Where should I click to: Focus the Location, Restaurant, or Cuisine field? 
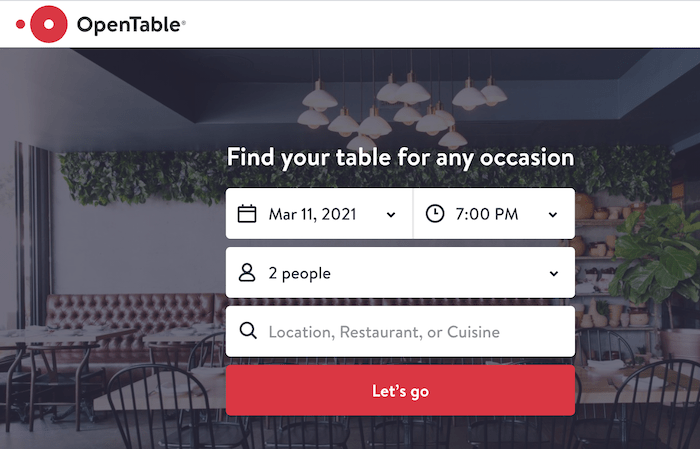[400, 331]
